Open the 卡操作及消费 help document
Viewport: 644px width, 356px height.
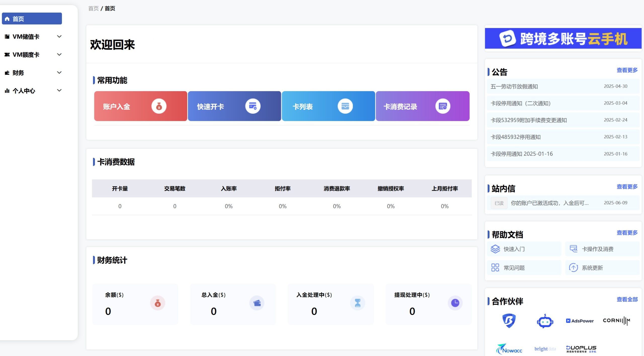602,249
